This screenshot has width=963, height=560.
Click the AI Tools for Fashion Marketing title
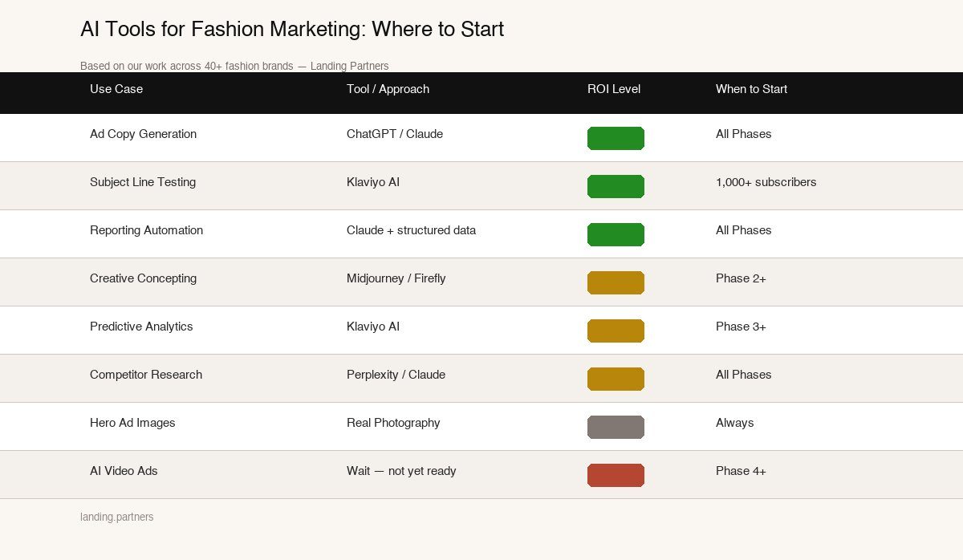pyautogui.click(x=292, y=30)
